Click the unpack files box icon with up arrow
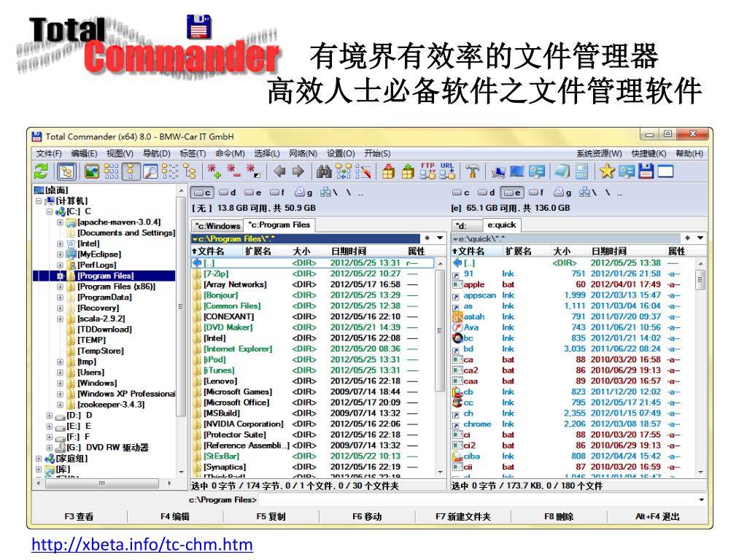747x560 pixels. click(408, 171)
